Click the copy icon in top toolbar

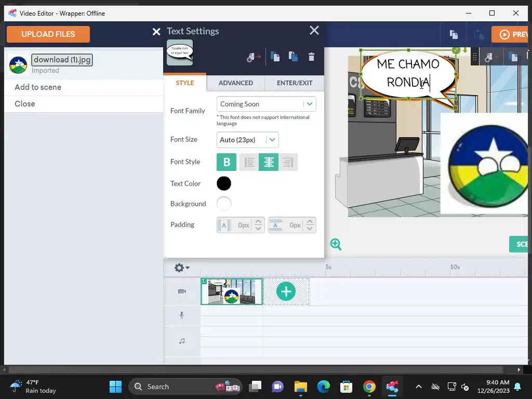point(454,34)
